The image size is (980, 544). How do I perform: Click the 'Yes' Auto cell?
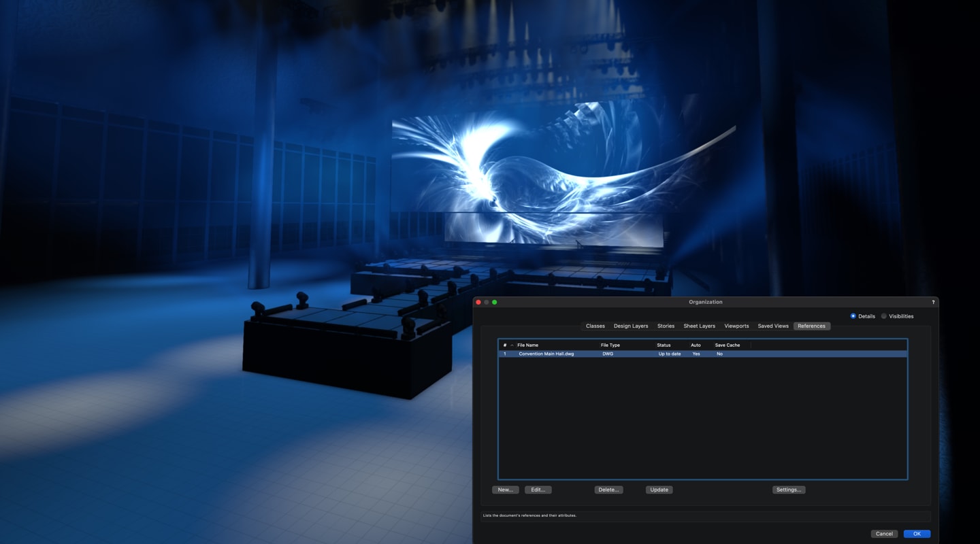696,354
